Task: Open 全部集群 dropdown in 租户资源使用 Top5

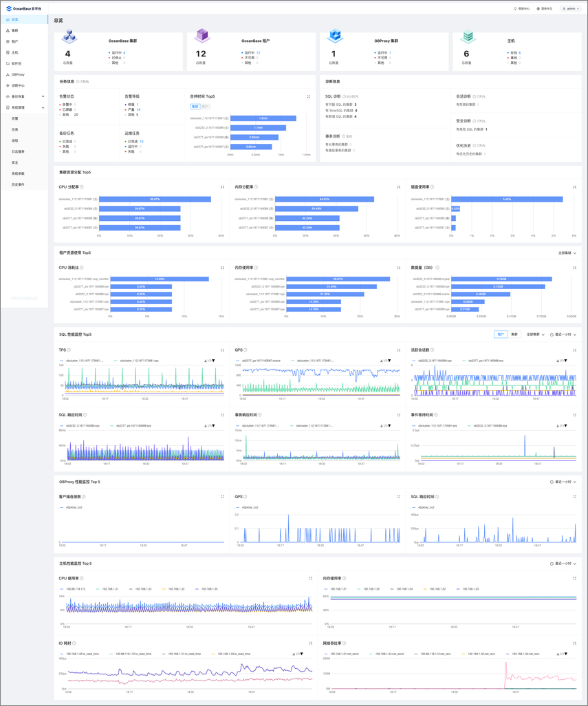Action: 567,253
